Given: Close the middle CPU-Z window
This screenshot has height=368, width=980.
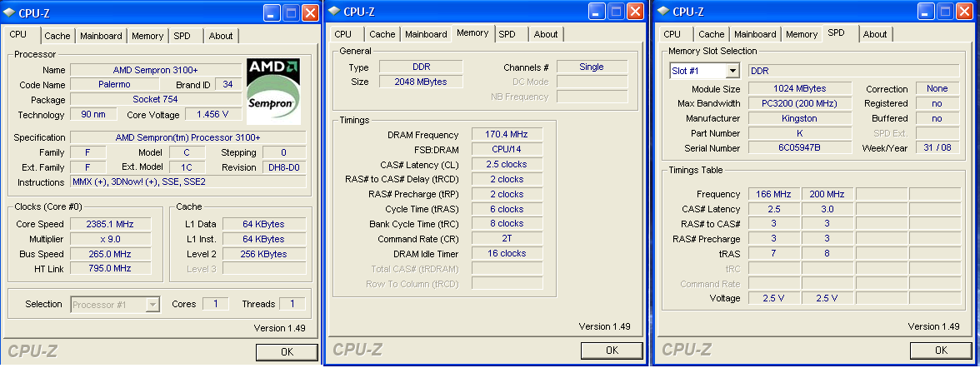Looking at the screenshot, I should 635,11.
